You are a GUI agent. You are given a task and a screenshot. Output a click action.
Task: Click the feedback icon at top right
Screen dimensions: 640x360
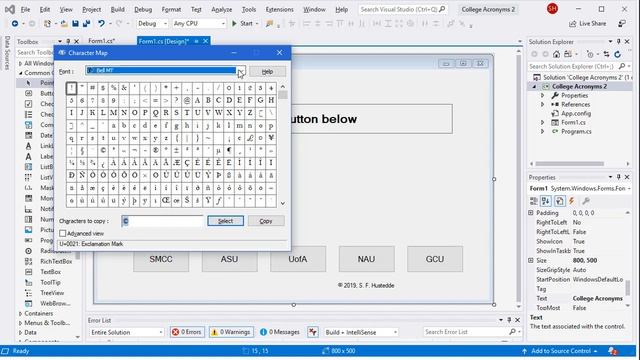coord(622,24)
